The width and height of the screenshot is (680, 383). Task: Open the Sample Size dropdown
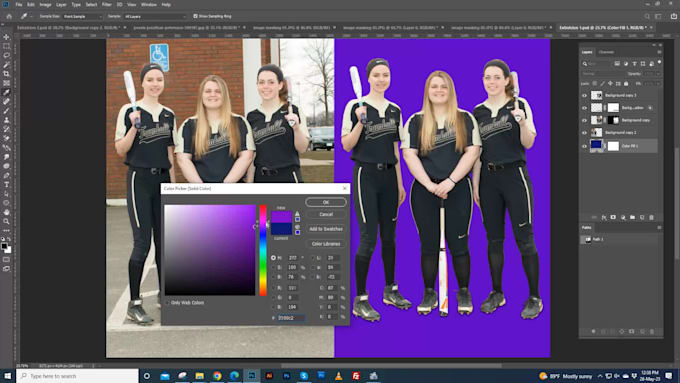pos(83,16)
